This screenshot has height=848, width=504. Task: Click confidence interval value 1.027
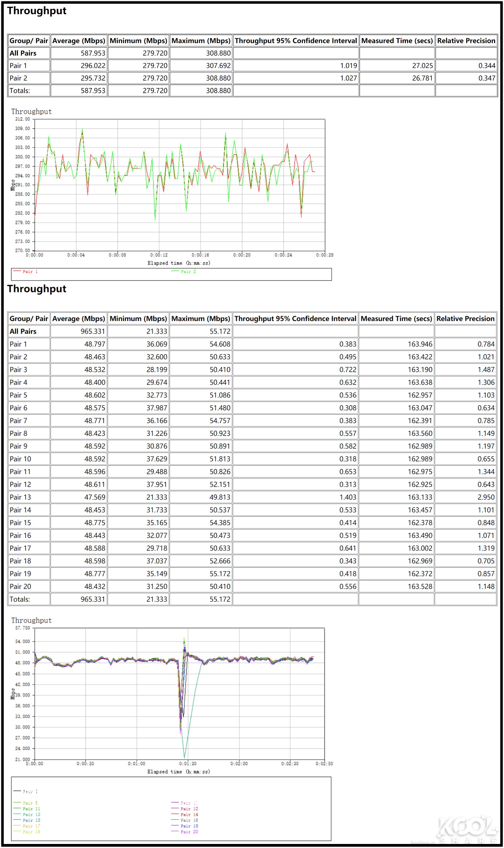(x=349, y=78)
